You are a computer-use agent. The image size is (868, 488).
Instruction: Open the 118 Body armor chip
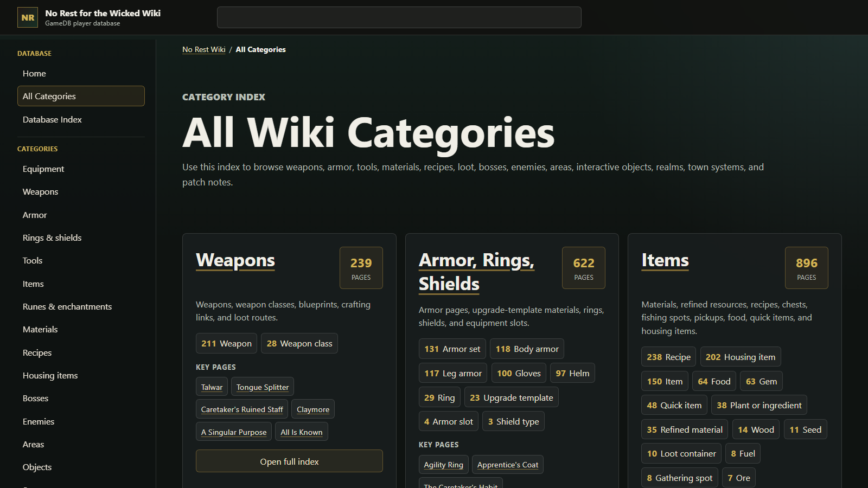(527, 349)
